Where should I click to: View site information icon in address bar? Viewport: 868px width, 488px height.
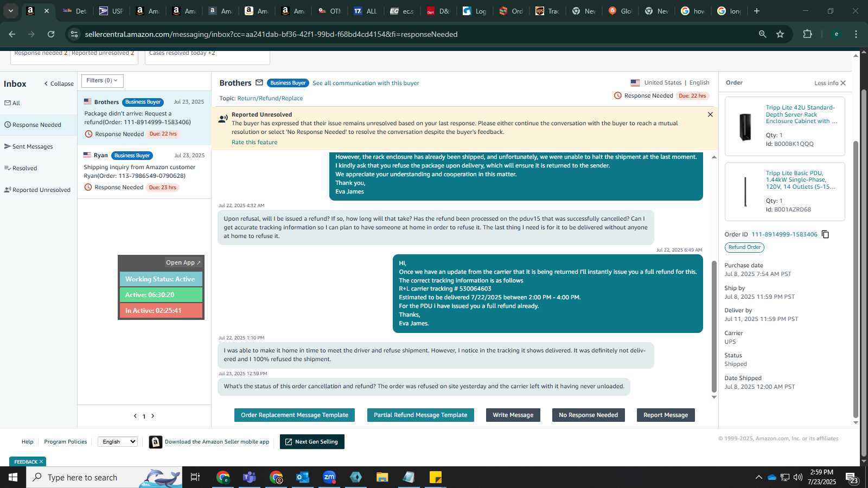tap(74, 34)
